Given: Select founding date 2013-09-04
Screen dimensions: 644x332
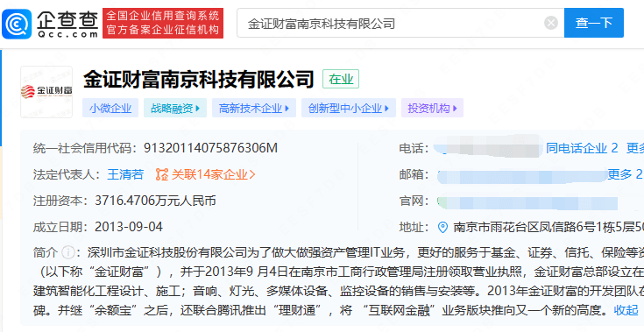Looking at the screenshot, I should 129,227.
